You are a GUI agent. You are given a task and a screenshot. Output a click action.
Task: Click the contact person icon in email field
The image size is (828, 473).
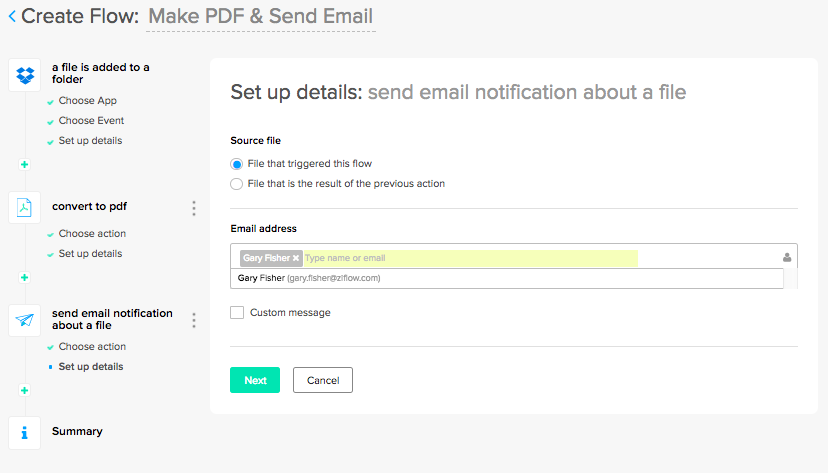787,258
